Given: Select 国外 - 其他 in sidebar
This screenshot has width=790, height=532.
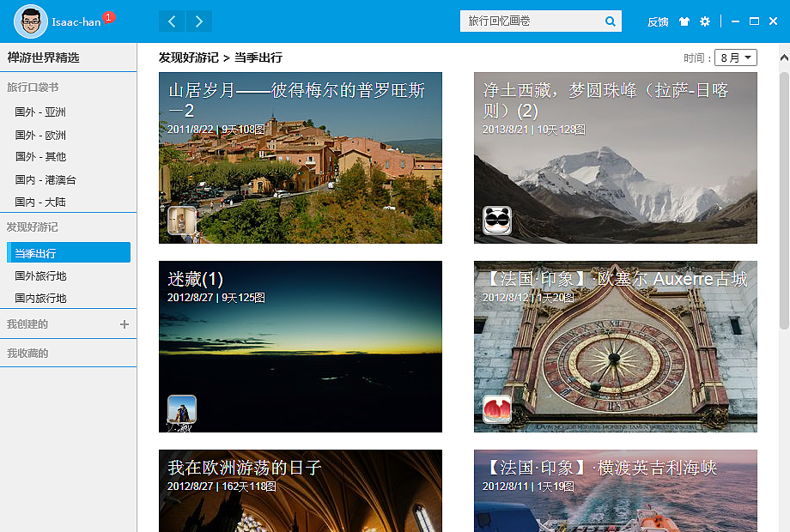Looking at the screenshot, I should point(40,156).
